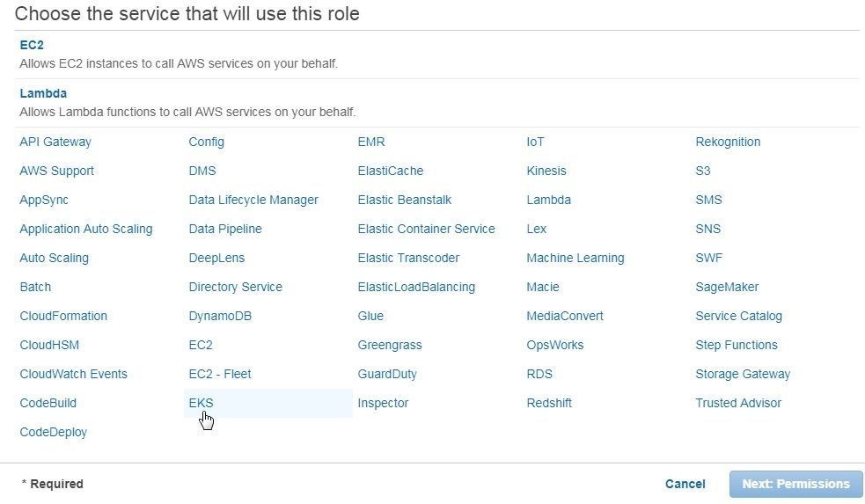Screen dimensions: 865x504
Task: Choose the IoT service
Action: (x=535, y=142)
